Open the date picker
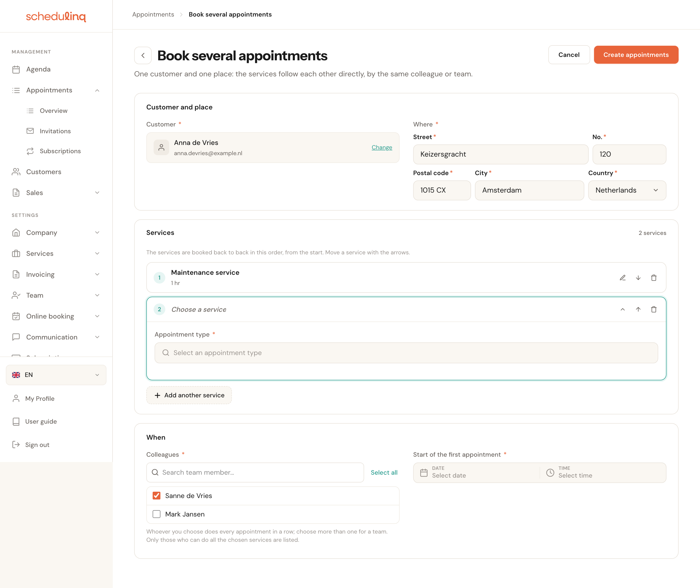Screen dimensions: 700x588 (476, 472)
